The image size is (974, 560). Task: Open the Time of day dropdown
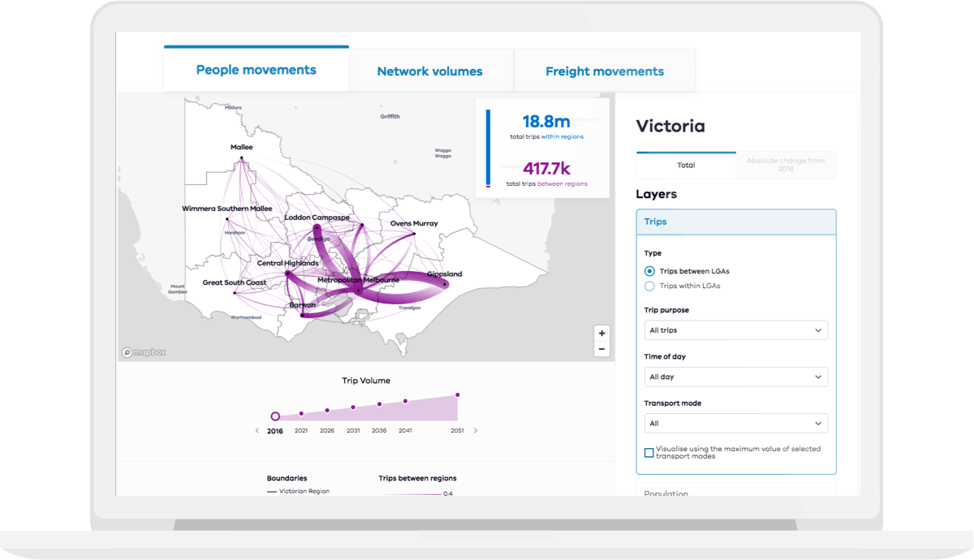(735, 377)
